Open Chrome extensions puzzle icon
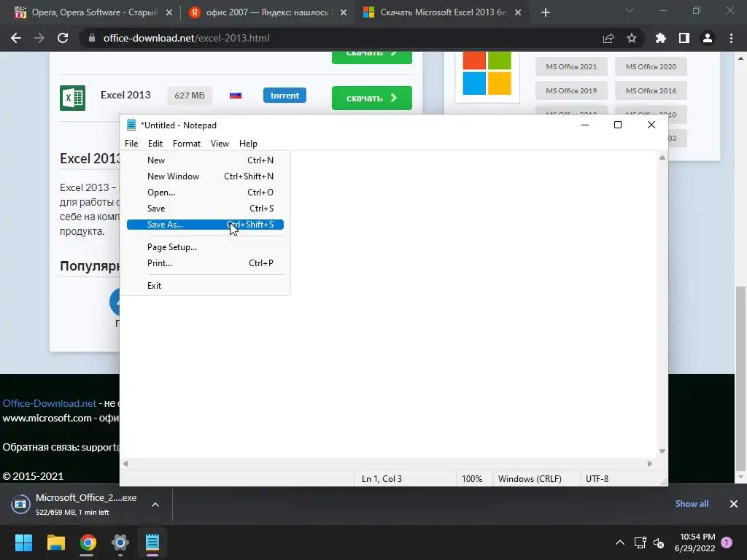This screenshot has height=560, width=747. point(660,38)
